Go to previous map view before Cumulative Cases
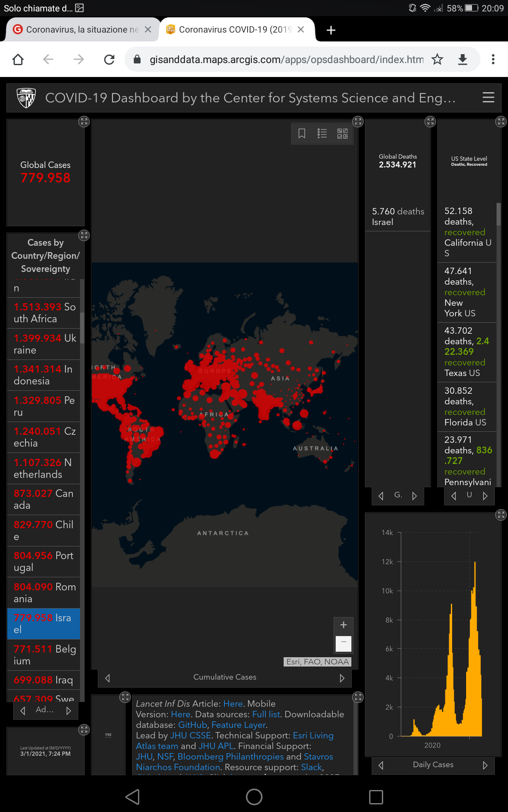The width and height of the screenshot is (508, 812). coord(108,678)
